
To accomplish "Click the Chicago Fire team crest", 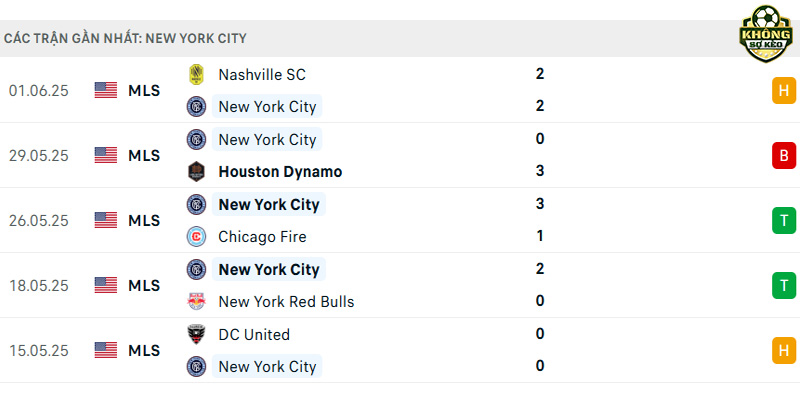I will (x=196, y=237).
